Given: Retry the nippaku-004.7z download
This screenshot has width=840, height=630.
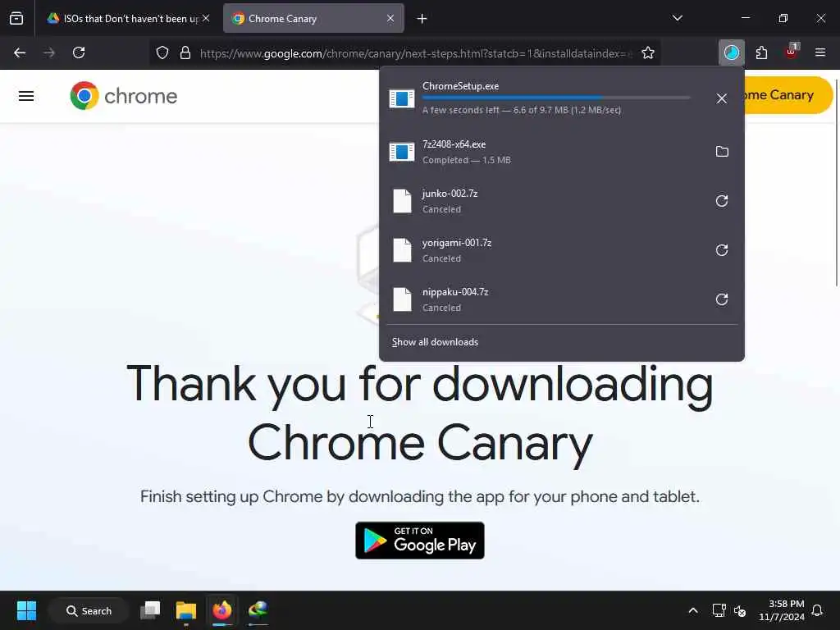Looking at the screenshot, I should [722, 299].
